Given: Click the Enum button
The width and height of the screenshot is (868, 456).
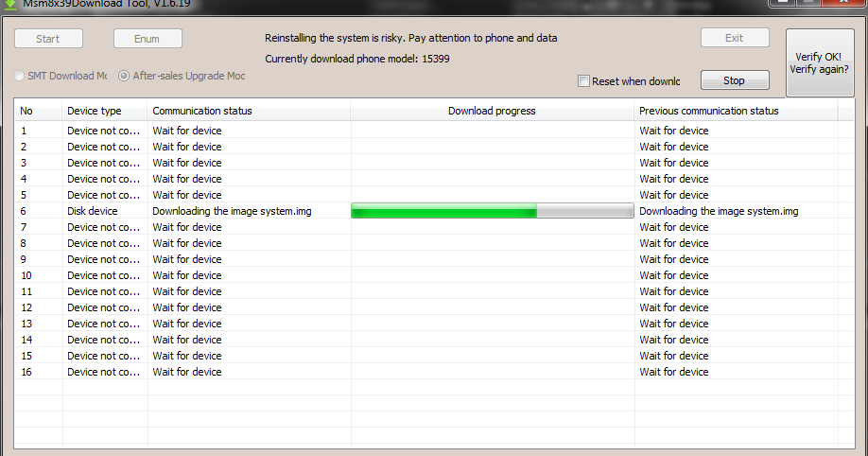Looking at the screenshot, I should pyautogui.click(x=148, y=39).
